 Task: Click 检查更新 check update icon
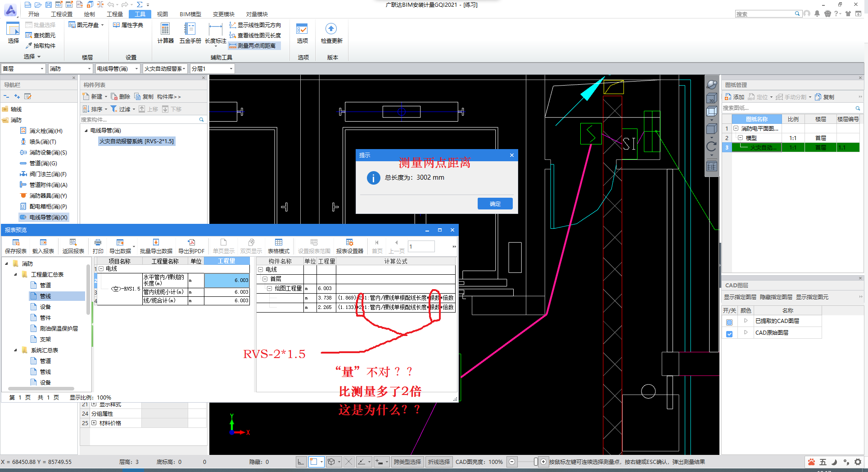coord(331,34)
